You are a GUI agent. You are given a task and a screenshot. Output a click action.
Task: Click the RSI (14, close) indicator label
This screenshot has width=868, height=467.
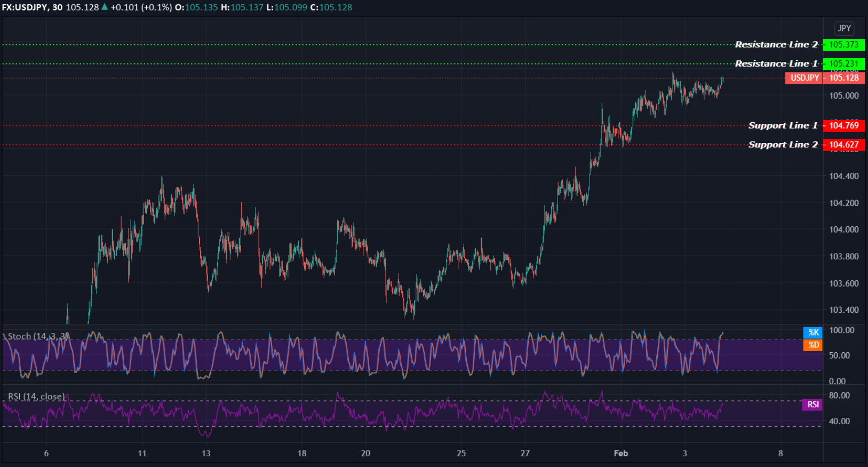(x=36, y=397)
